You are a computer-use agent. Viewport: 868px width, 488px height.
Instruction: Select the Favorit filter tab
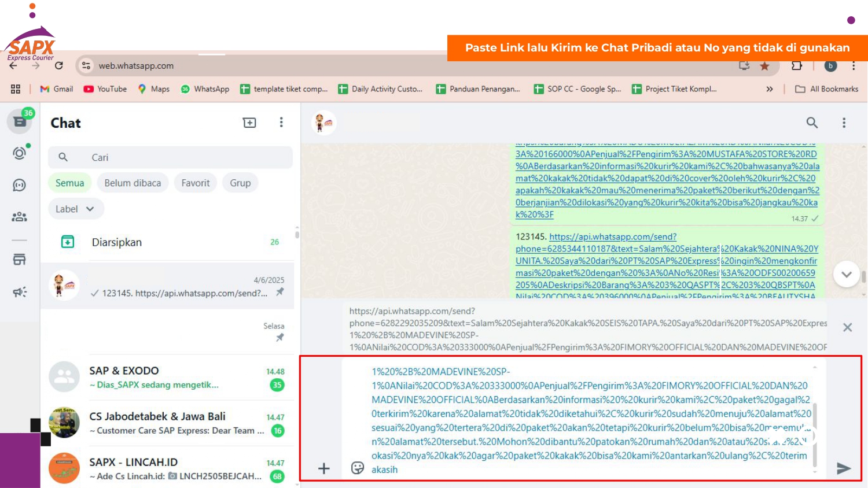pos(196,183)
